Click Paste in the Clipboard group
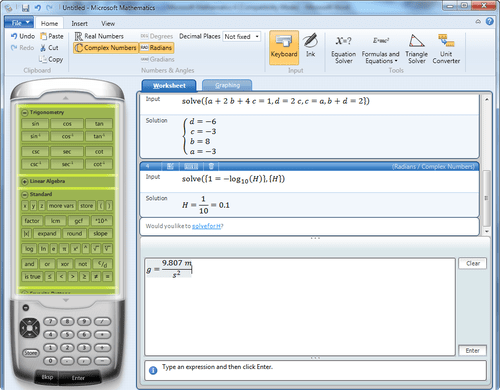500x390 pixels. [52, 36]
